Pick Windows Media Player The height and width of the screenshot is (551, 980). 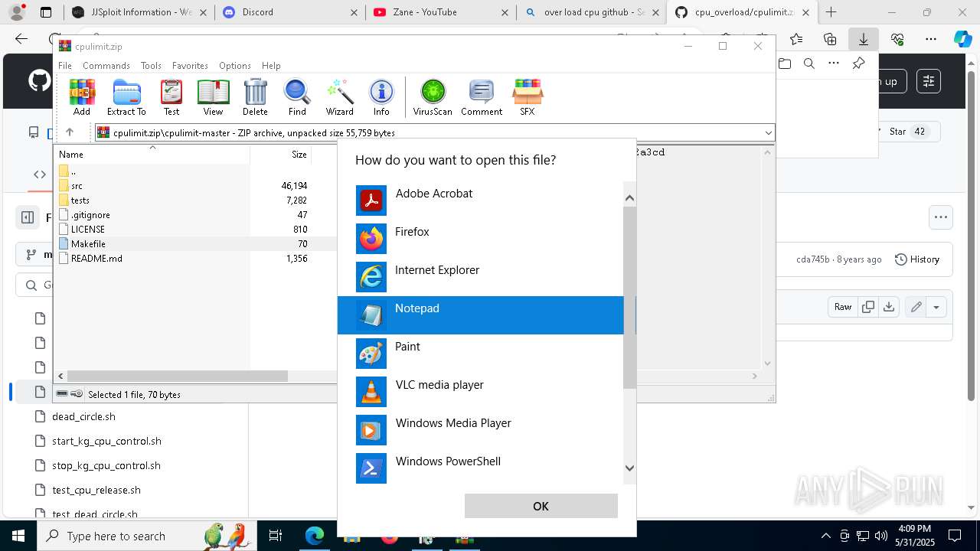pos(481,430)
